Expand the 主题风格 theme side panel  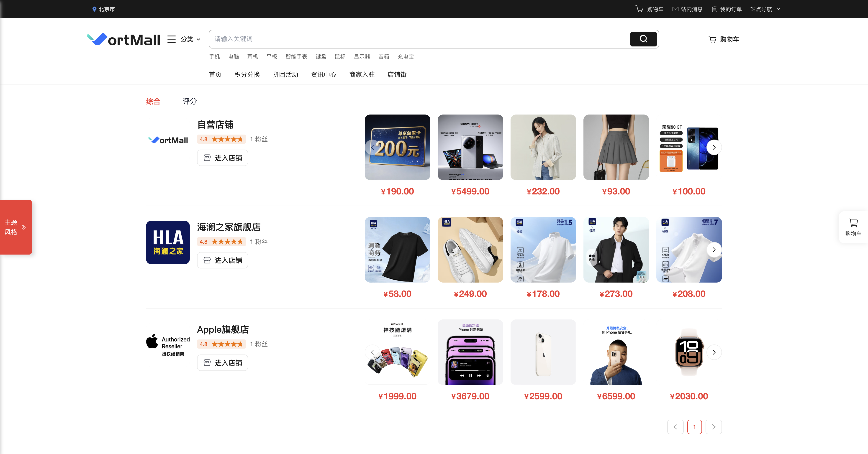coord(15,227)
